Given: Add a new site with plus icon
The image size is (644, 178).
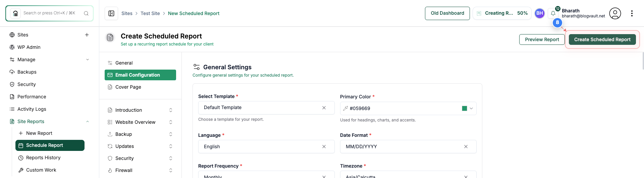Looking at the screenshot, I should [87, 35].
